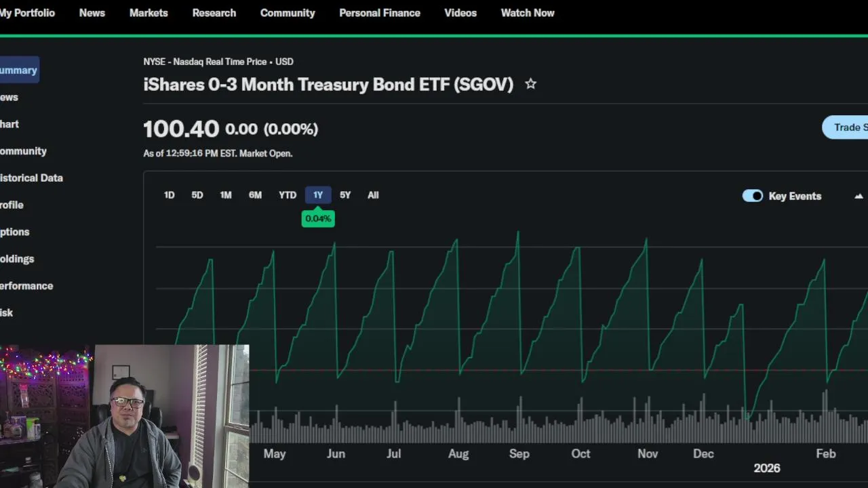Image resolution: width=868 pixels, height=488 pixels.
Task: Select the 6M chart range
Action: pos(255,195)
